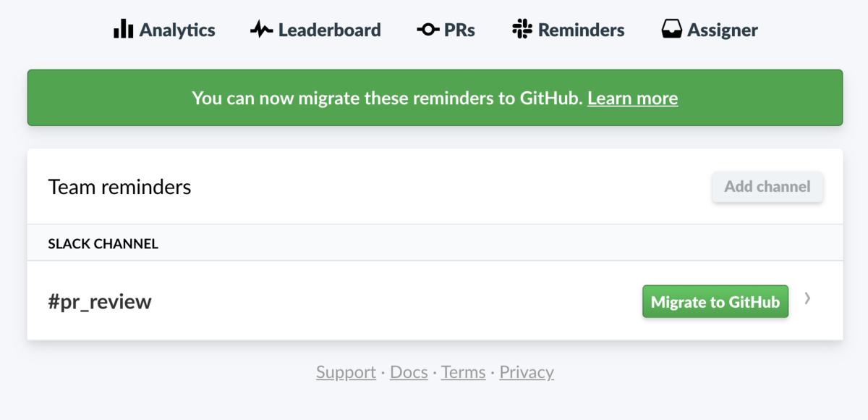This screenshot has width=868, height=420.
Task: Switch to the Reminders view
Action: (x=579, y=30)
